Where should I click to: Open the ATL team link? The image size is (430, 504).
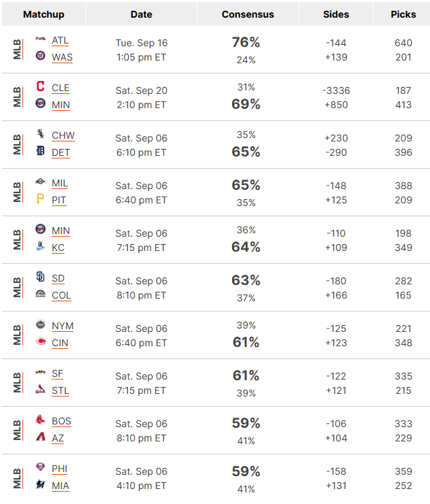coord(60,41)
